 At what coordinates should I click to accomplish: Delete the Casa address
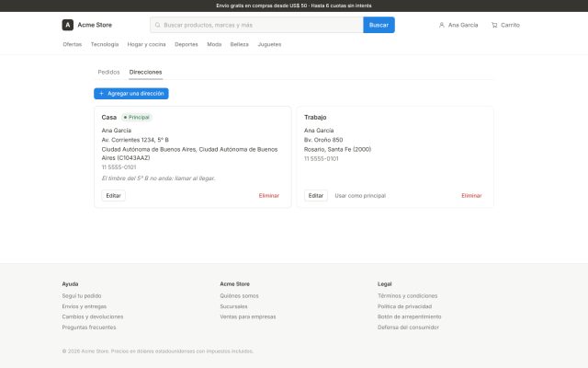click(x=269, y=196)
